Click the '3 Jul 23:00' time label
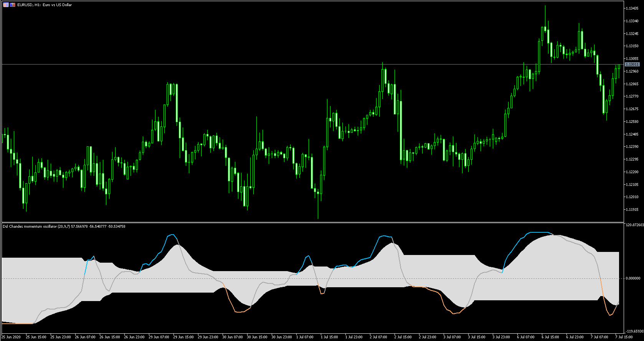Image resolution: width=644 pixels, height=341 pixels. coord(501,337)
